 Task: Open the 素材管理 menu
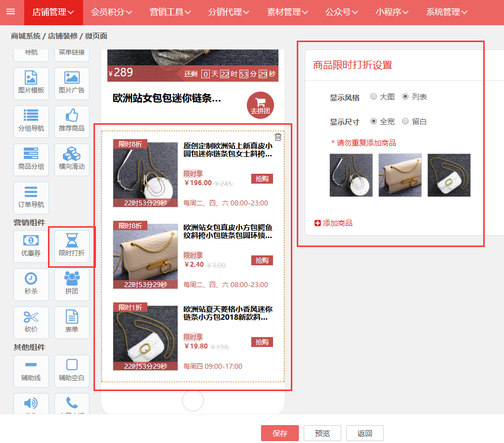pyautogui.click(x=287, y=12)
